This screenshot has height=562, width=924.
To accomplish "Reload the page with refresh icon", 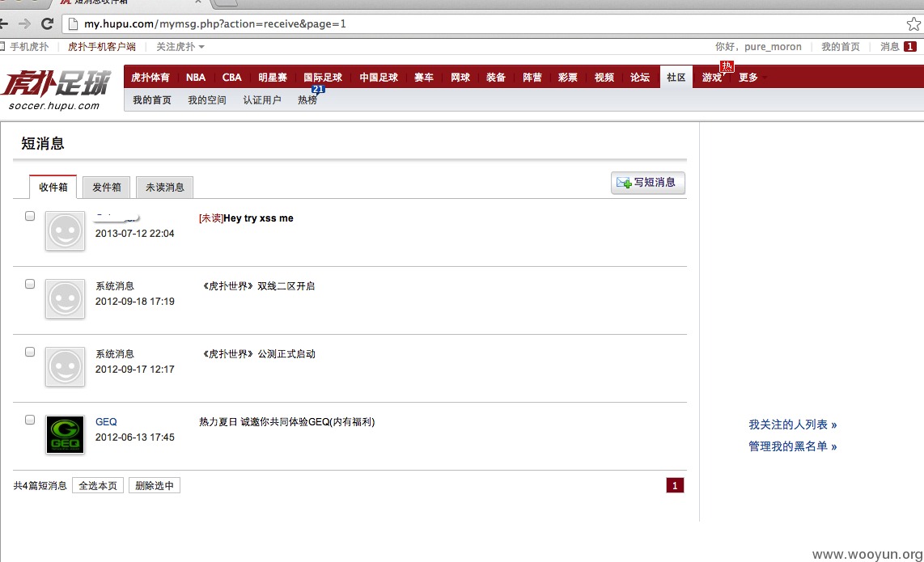I will tap(47, 23).
